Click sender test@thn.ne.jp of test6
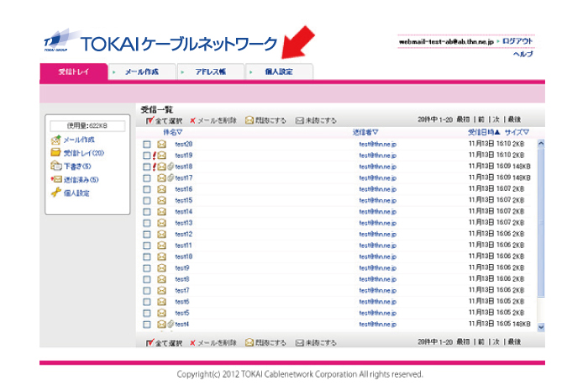588x391 pixels. (378, 302)
